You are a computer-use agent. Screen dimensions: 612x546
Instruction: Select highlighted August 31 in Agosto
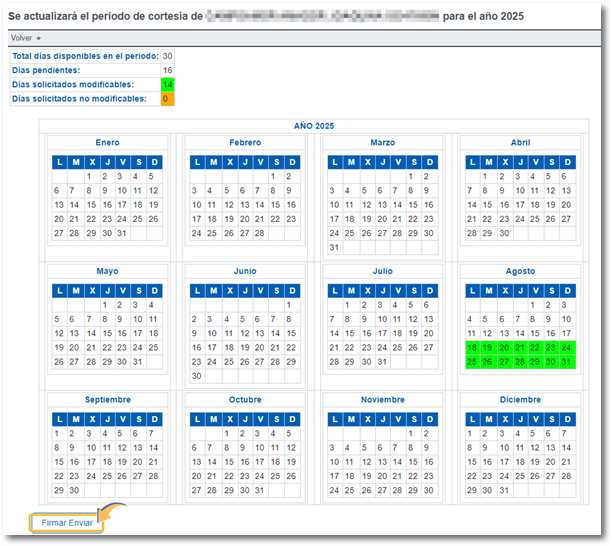pyautogui.click(x=566, y=362)
